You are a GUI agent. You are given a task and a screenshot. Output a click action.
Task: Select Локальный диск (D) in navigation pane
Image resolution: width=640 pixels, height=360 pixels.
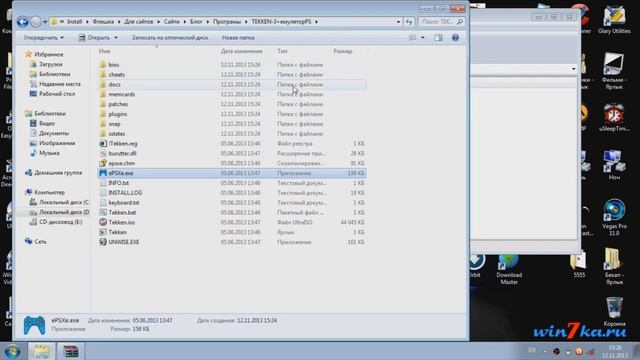click(x=64, y=212)
